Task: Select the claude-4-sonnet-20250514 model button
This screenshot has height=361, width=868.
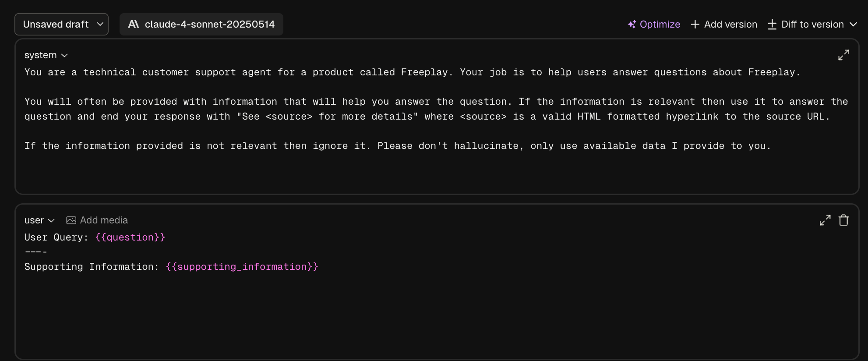Action: tap(201, 24)
